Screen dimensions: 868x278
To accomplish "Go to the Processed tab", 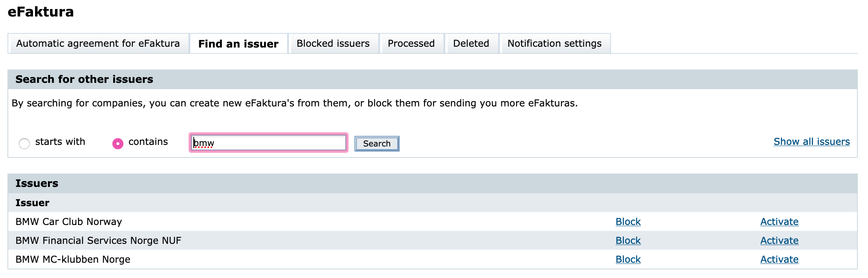I will [x=411, y=43].
